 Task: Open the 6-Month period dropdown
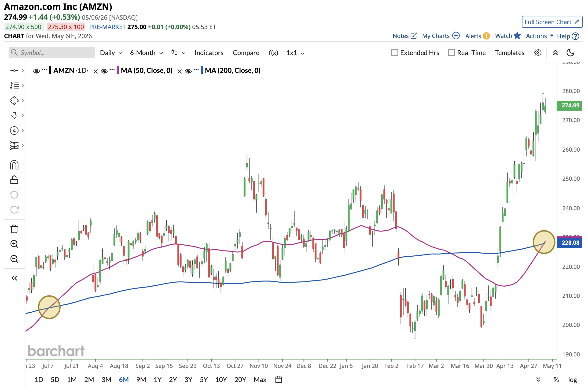point(147,52)
